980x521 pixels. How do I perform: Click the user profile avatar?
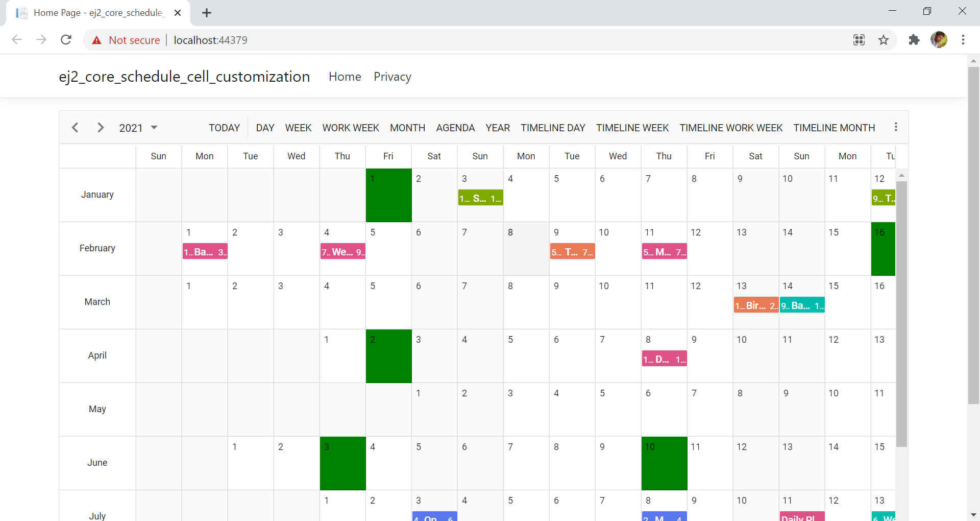coord(939,40)
